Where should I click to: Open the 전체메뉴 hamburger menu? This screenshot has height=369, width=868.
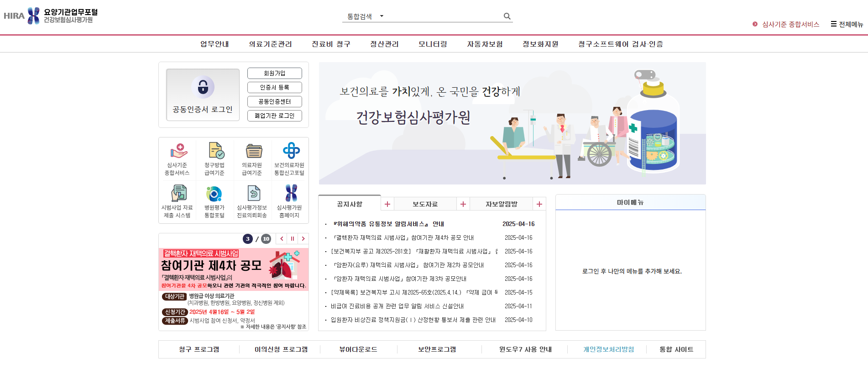click(847, 24)
